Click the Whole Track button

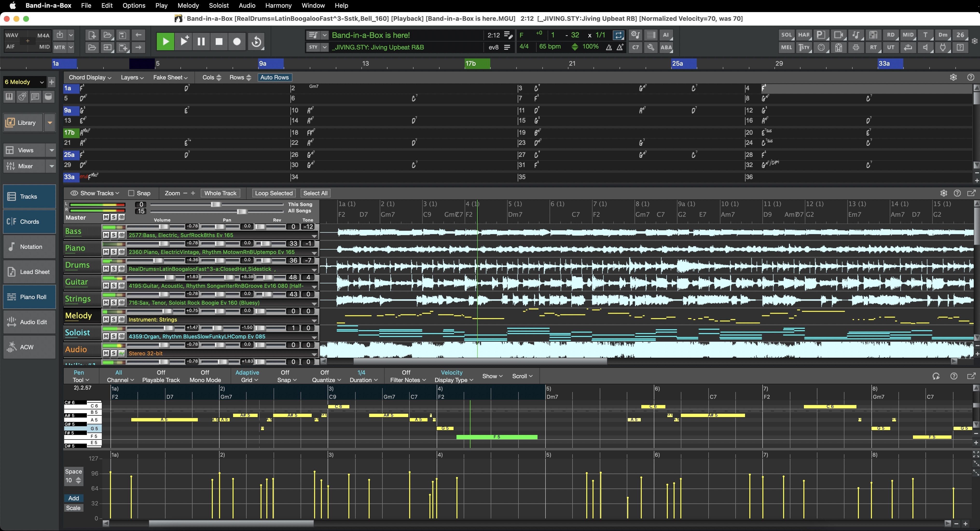point(220,193)
